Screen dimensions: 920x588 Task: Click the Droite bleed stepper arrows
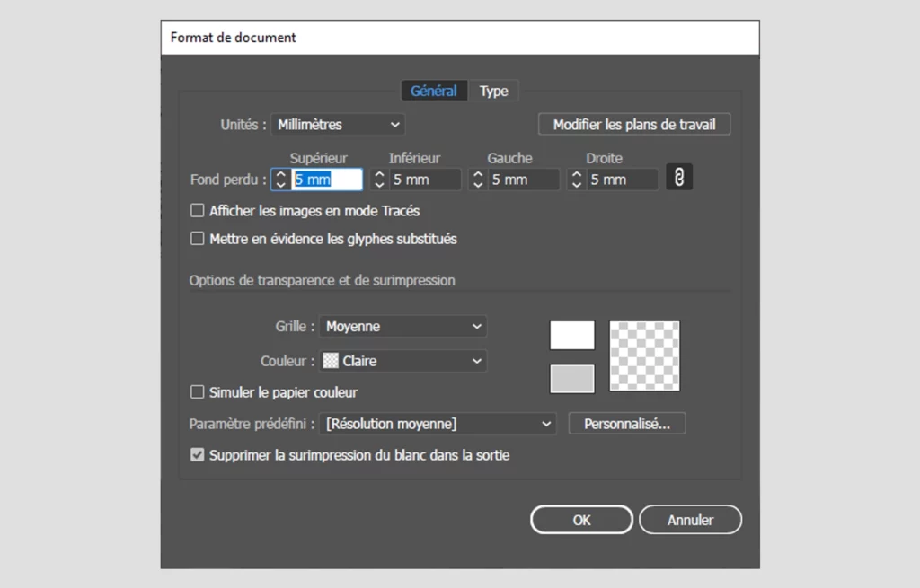point(577,180)
